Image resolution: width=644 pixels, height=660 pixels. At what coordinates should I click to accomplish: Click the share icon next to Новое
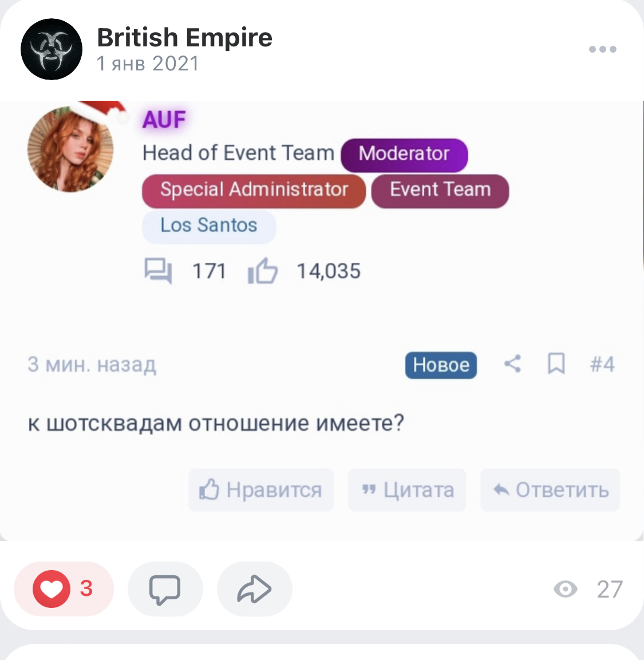point(513,364)
